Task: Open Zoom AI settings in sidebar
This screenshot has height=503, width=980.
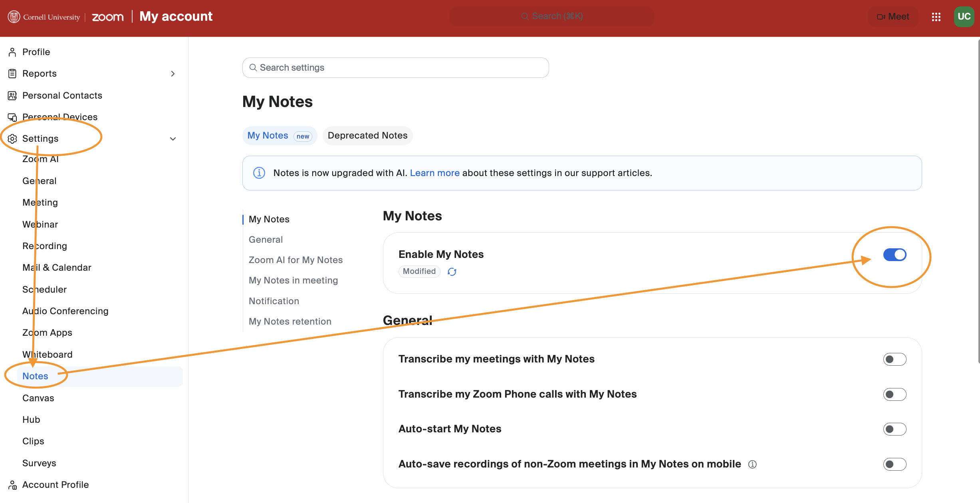Action: (x=40, y=159)
